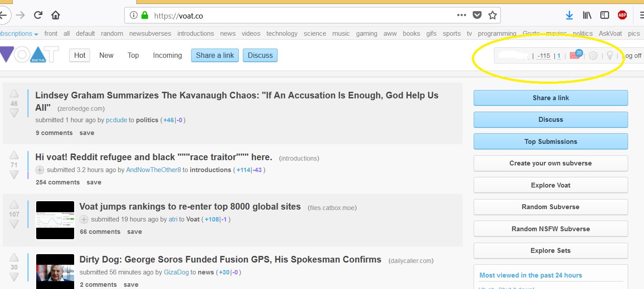Upvote the Lindsey Graham post
644x289 pixels.
pos(14,94)
